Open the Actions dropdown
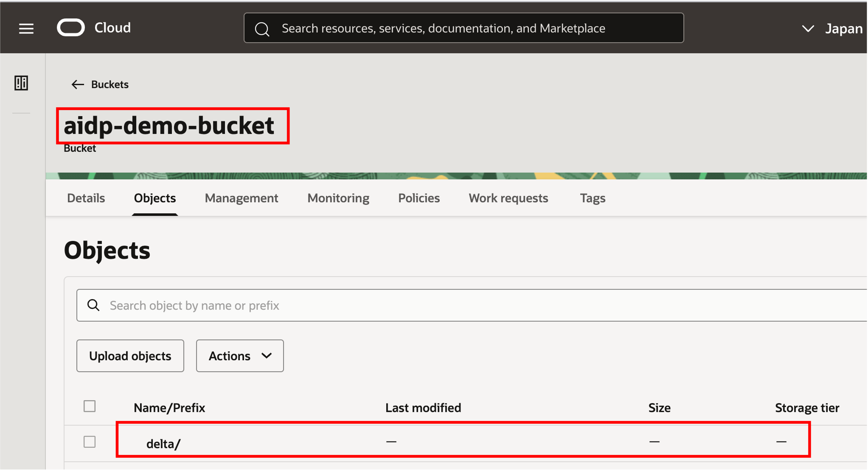The image size is (868, 470). [240, 356]
